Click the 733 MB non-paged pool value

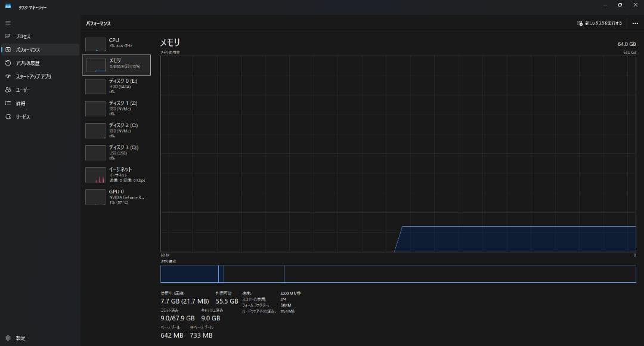point(201,335)
